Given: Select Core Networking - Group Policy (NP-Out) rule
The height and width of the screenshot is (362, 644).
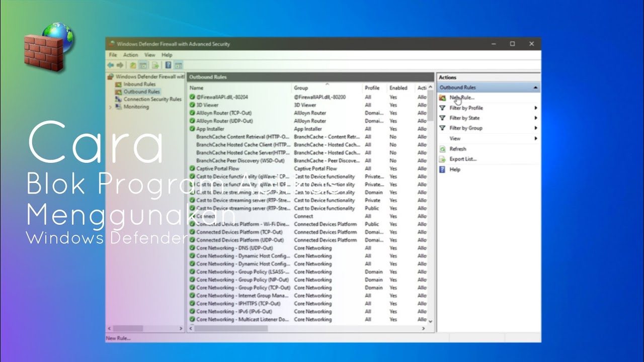Looking at the screenshot, I should point(243,280).
